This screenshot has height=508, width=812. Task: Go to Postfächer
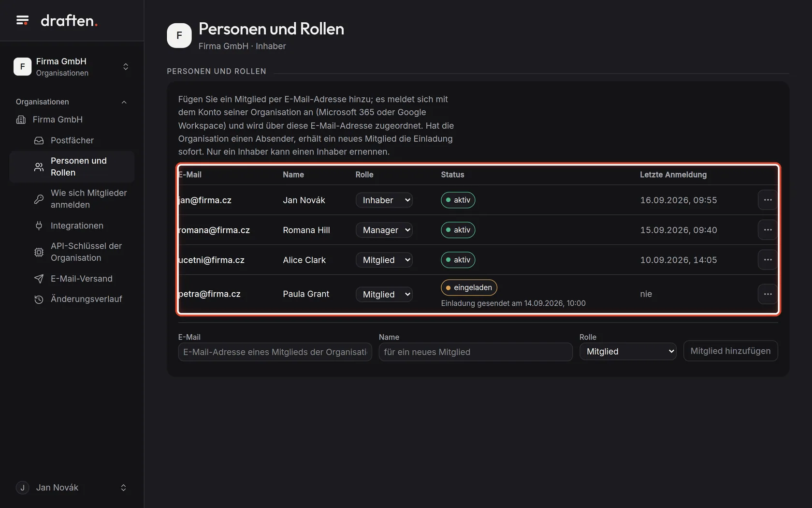coord(72,140)
